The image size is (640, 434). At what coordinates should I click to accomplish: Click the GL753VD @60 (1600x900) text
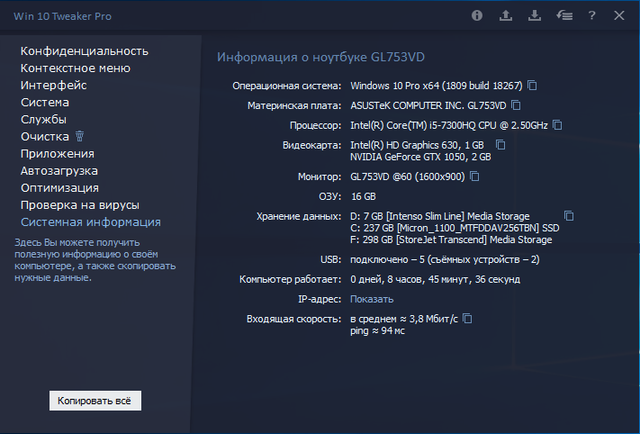pyautogui.click(x=407, y=177)
